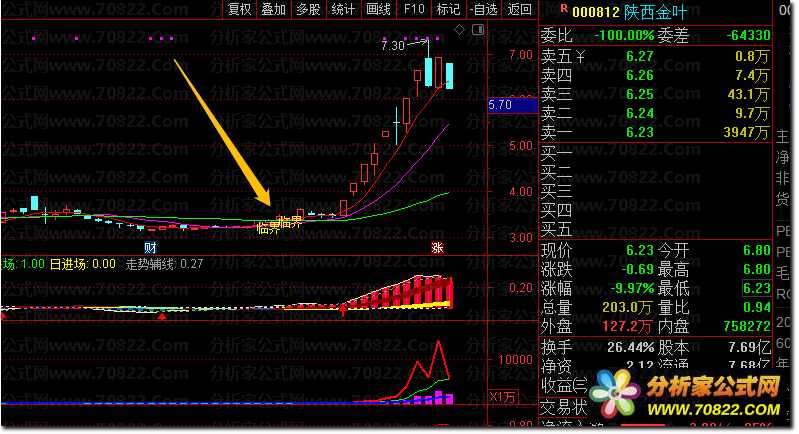Image resolution: width=799 pixels, height=434 pixels.
Task: Click the 换手 value 26.44%
Action: [630, 347]
